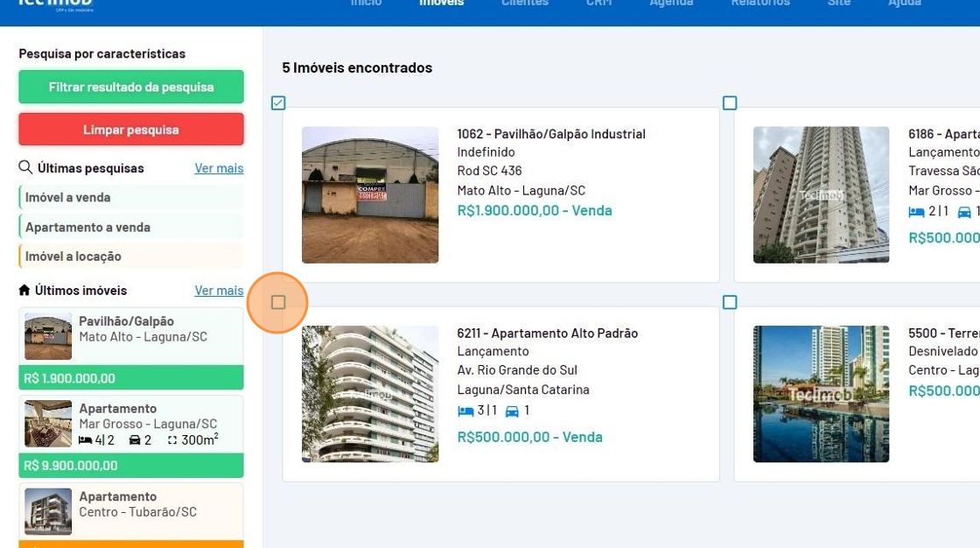
Task: Click car icon in listing 6211
Action: click(x=512, y=411)
